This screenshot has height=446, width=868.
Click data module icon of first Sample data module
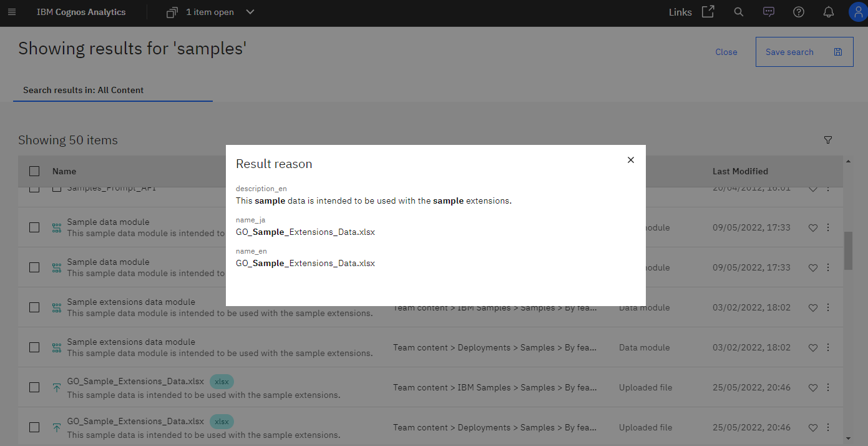point(57,228)
